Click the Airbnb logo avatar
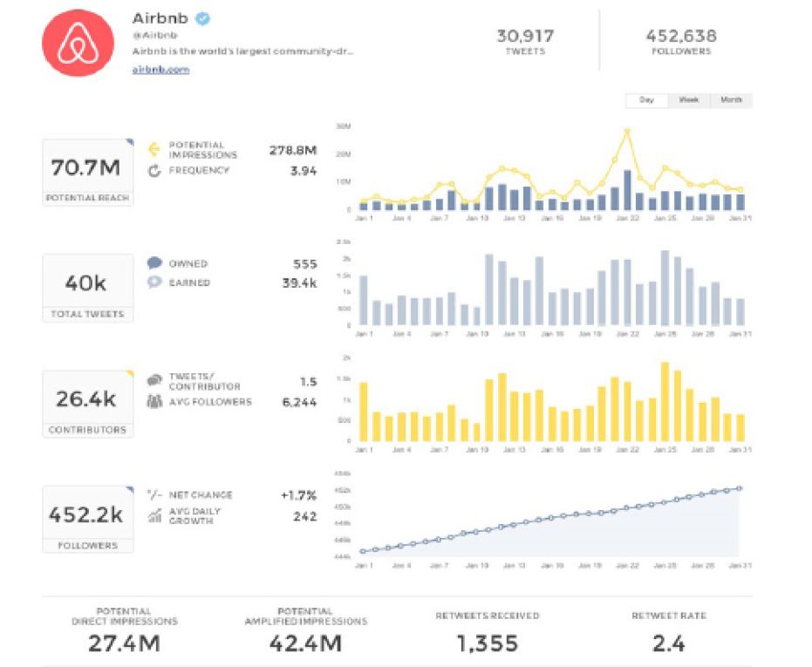812x667 pixels. [78, 43]
